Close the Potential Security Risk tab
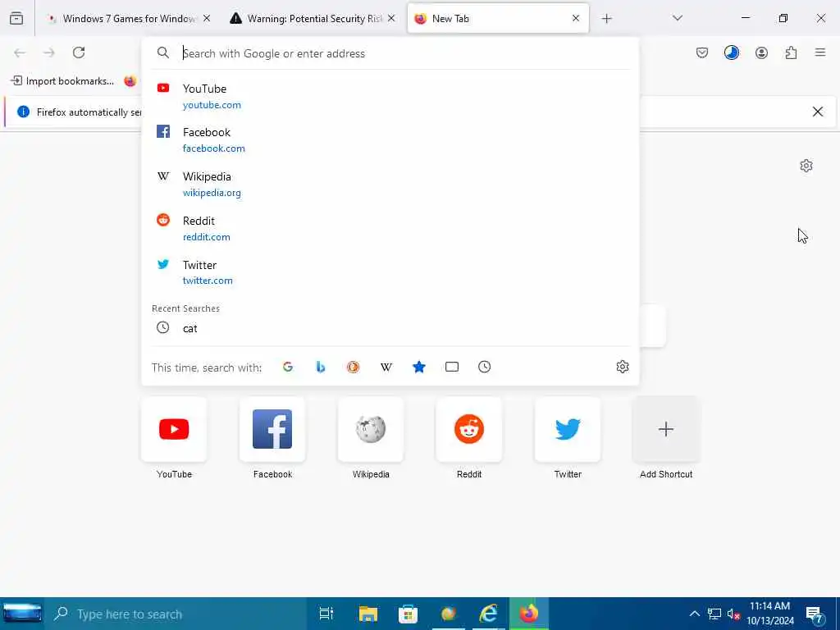The image size is (840, 630). coord(391,18)
